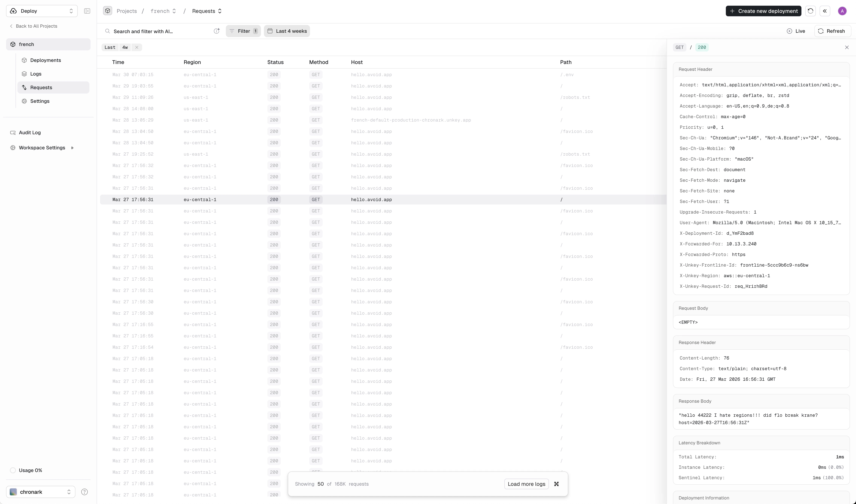Select Logs in the french project sidebar
The height and width of the screenshot is (504, 856).
pyautogui.click(x=36, y=74)
